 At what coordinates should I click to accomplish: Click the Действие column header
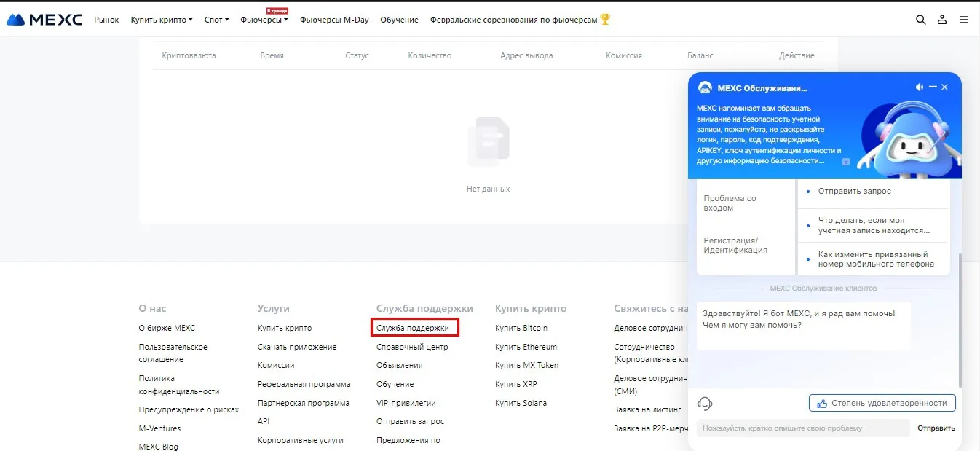797,55
